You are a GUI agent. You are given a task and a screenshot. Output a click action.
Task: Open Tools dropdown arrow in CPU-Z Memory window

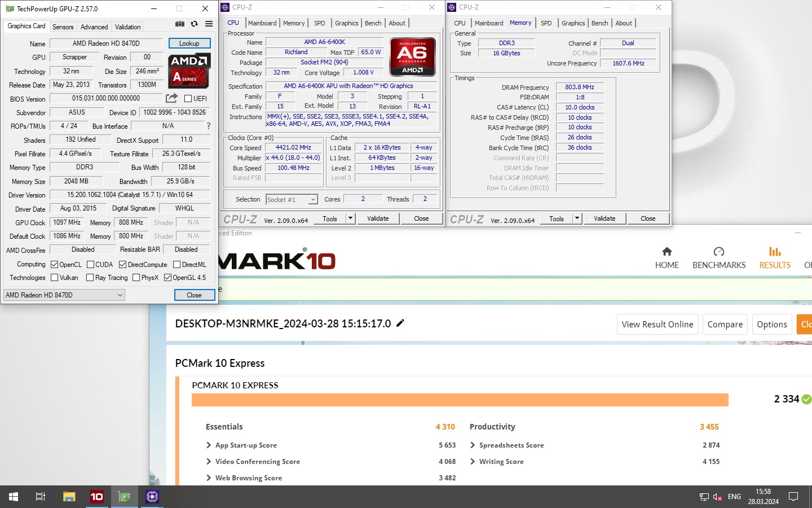tap(577, 218)
